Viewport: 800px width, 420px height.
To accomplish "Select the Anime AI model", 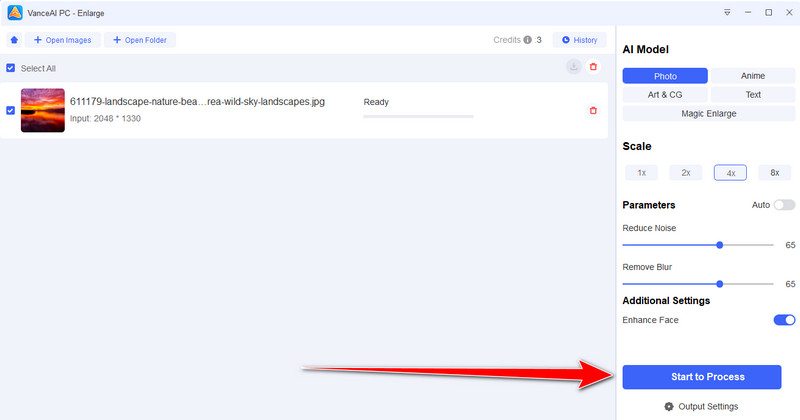I will pos(753,76).
